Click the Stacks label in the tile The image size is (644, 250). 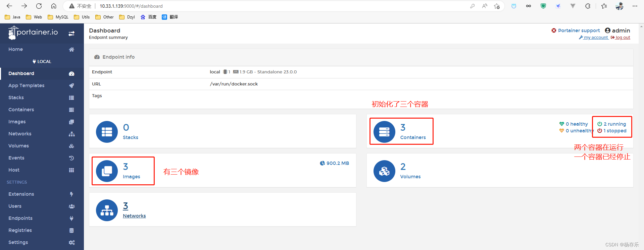point(131,137)
